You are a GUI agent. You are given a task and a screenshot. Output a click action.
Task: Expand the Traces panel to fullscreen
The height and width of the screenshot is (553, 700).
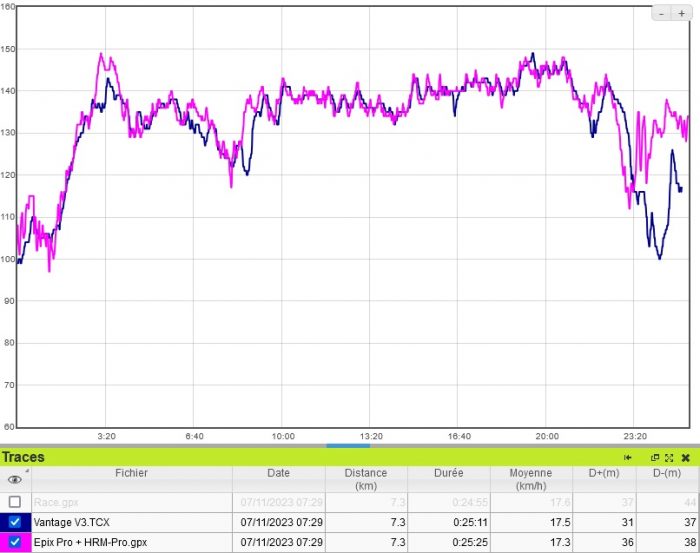[668, 457]
